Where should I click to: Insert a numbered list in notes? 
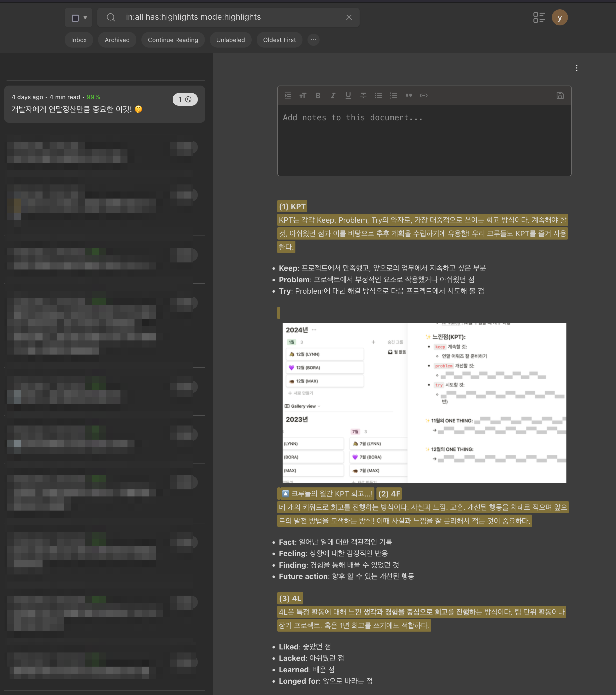pos(393,96)
